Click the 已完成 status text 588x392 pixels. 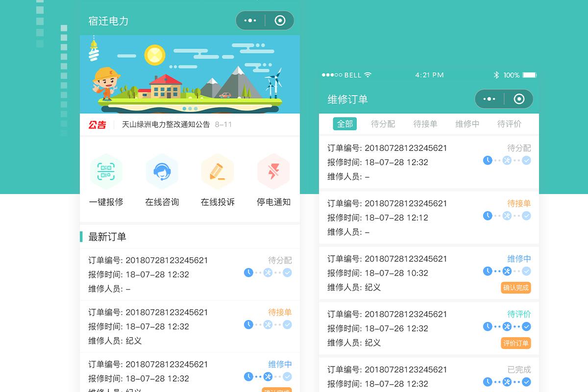[519, 369]
